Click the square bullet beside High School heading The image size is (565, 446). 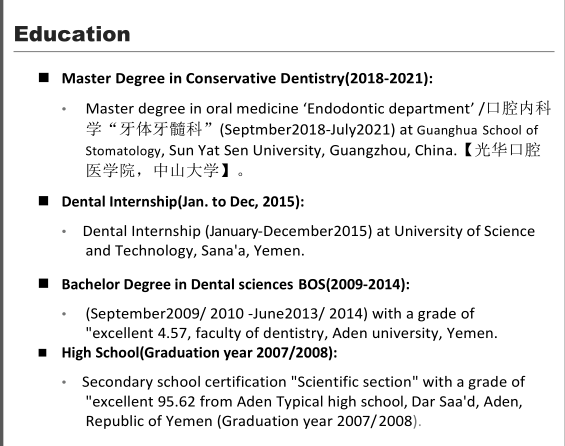point(43,353)
